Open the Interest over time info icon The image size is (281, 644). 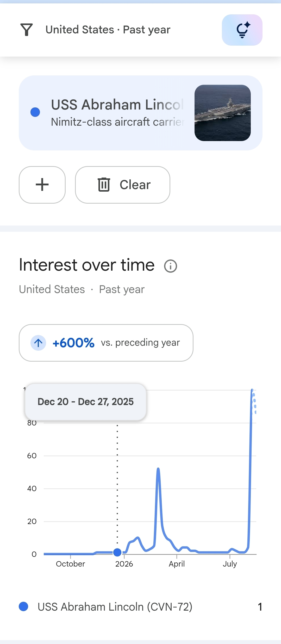pos(171,266)
